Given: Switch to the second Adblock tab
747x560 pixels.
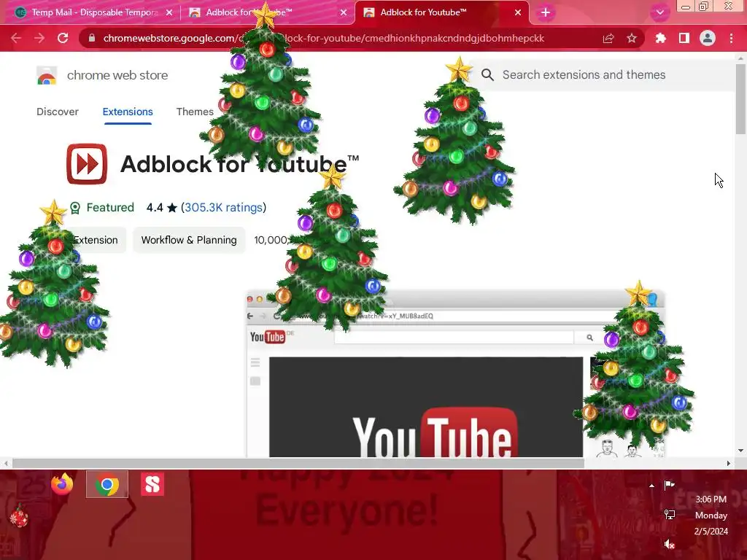Looking at the screenshot, I should coord(268,12).
